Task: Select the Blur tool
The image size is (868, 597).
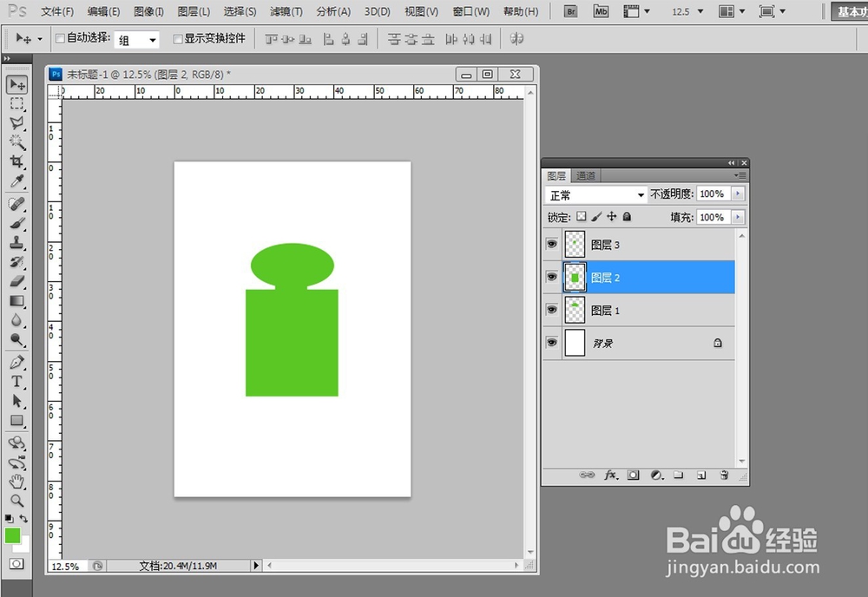Action: pos(17,320)
